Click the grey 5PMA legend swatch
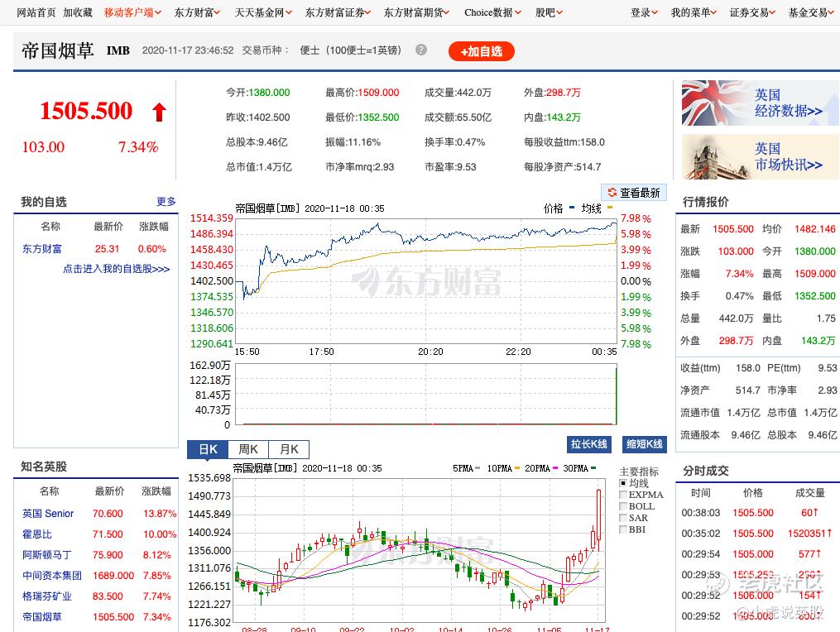 point(478,468)
